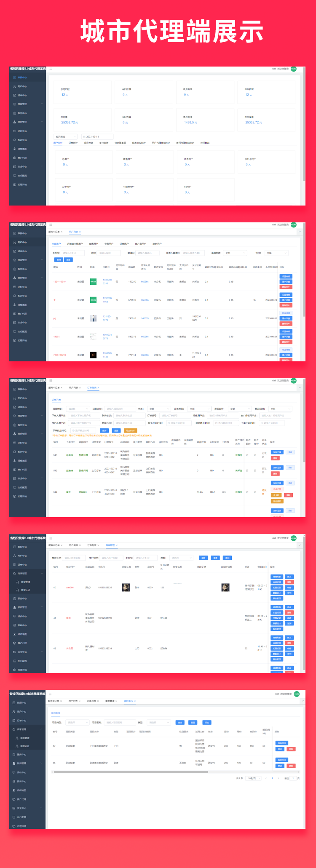Image resolution: width=316 pixels, height=868 pixels.
Task: Collapse the sidebar with the dashboard hamburger icon
Action: pos(51,69)
